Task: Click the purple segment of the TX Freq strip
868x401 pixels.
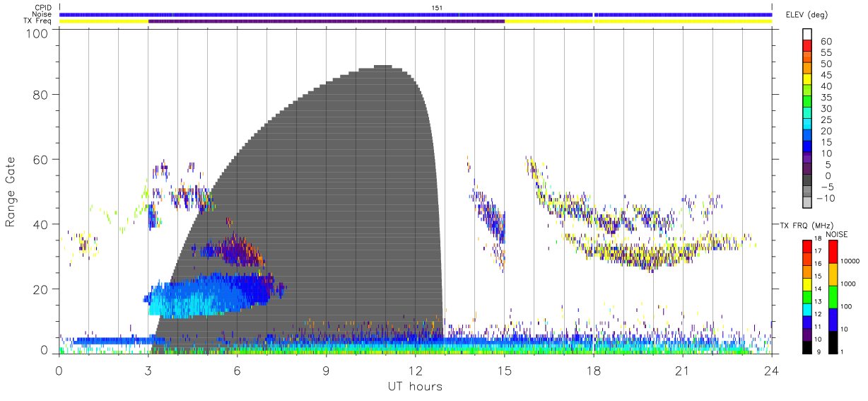Action: point(327,21)
